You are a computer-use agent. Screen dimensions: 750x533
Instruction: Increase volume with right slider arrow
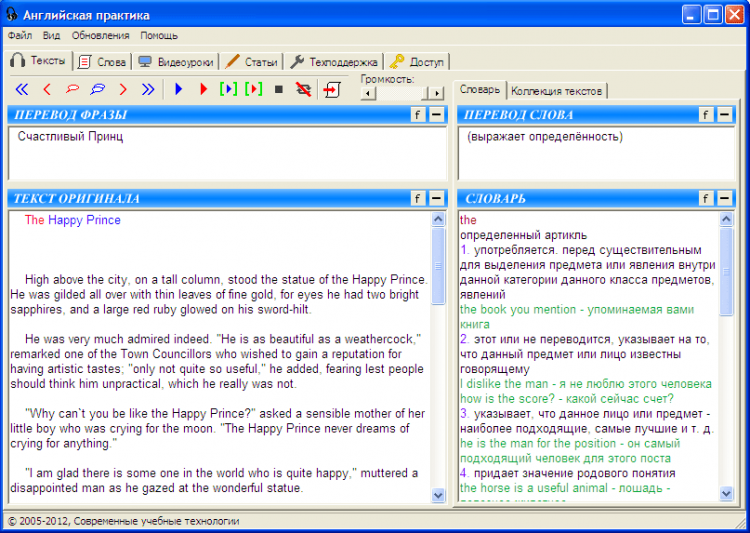436,93
